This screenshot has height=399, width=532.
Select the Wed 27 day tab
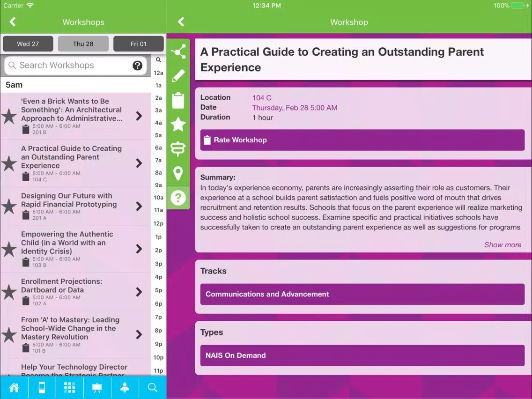28,44
